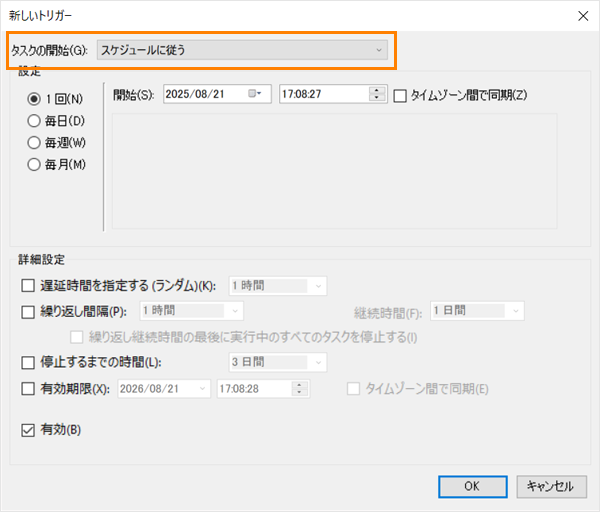Toggle 繰り返し継続時間の最後に...停止する(I) checkbox
This screenshot has width=600, height=512.
coord(77,337)
